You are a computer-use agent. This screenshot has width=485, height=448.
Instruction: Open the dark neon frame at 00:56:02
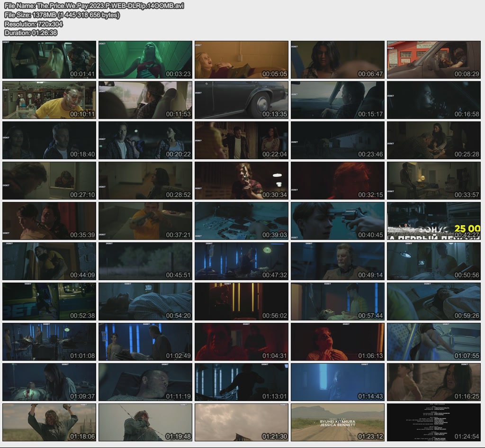(x=241, y=302)
